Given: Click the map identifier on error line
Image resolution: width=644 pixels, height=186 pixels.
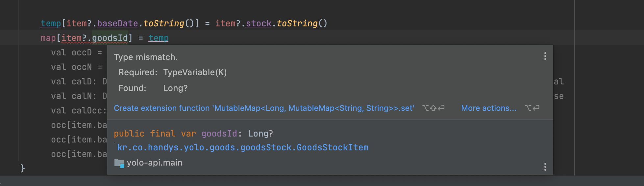Looking at the screenshot, I should [x=48, y=38].
